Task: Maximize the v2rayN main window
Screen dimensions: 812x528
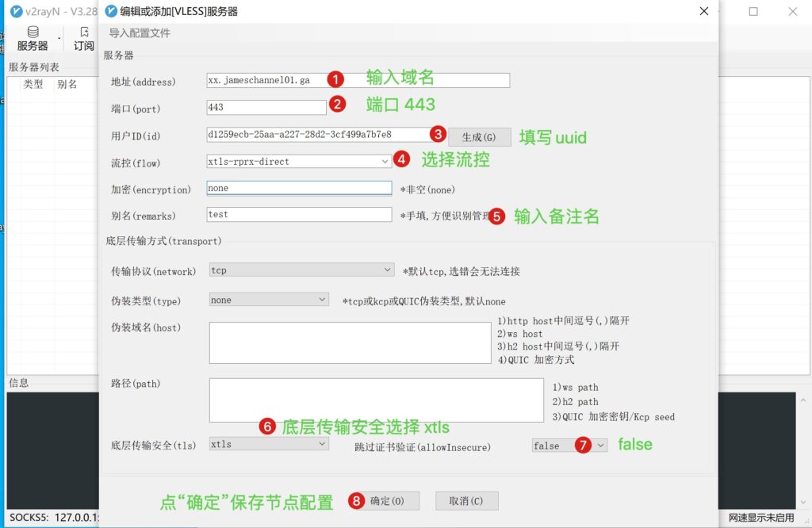Action: (x=753, y=11)
